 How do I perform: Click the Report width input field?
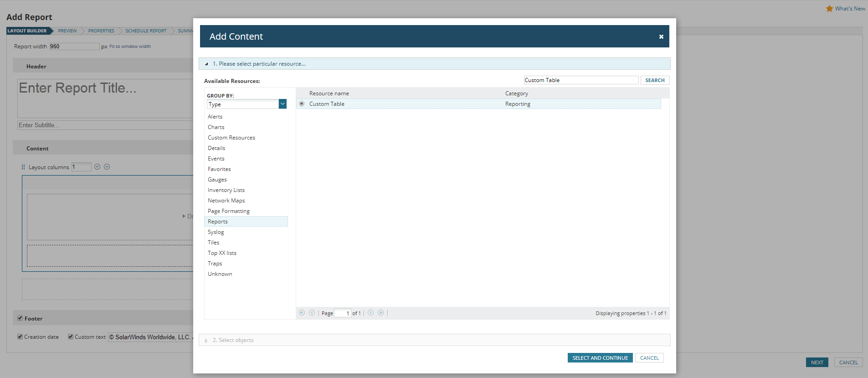74,47
